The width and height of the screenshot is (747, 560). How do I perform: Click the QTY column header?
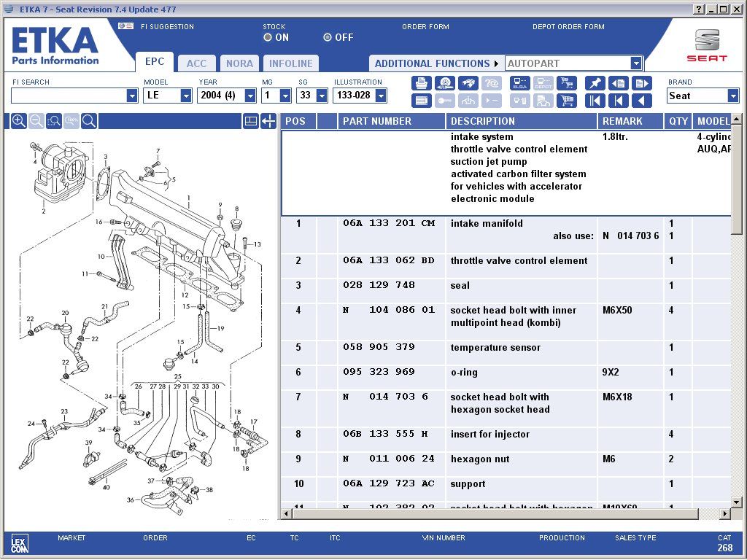click(x=678, y=121)
